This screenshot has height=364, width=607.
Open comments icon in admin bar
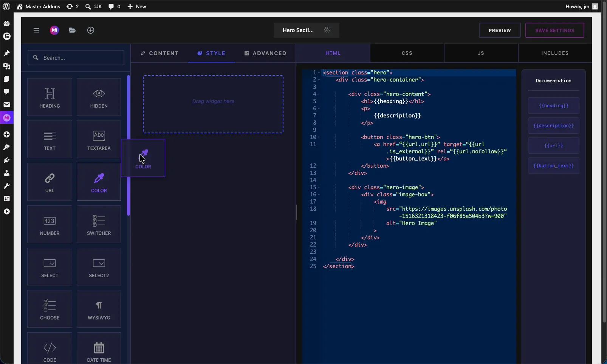click(x=115, y=6)
